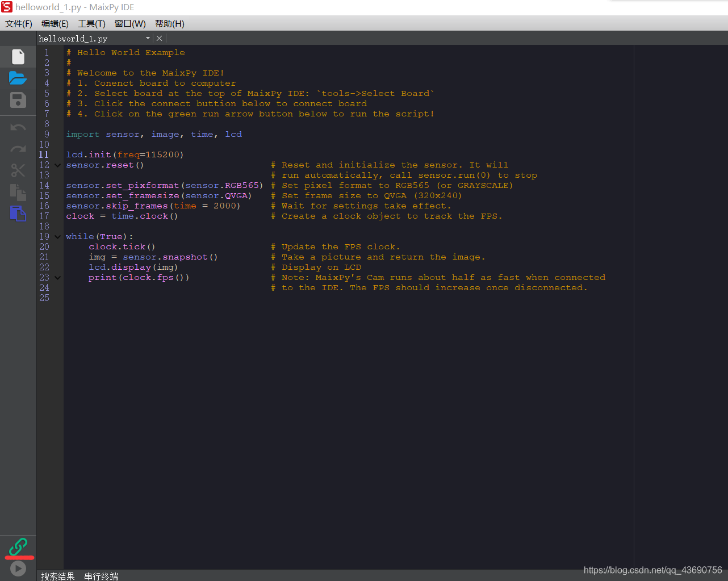Click the '115200' freq value
Image resolution: width=728 pixels, height=581 pixels.
162,154
